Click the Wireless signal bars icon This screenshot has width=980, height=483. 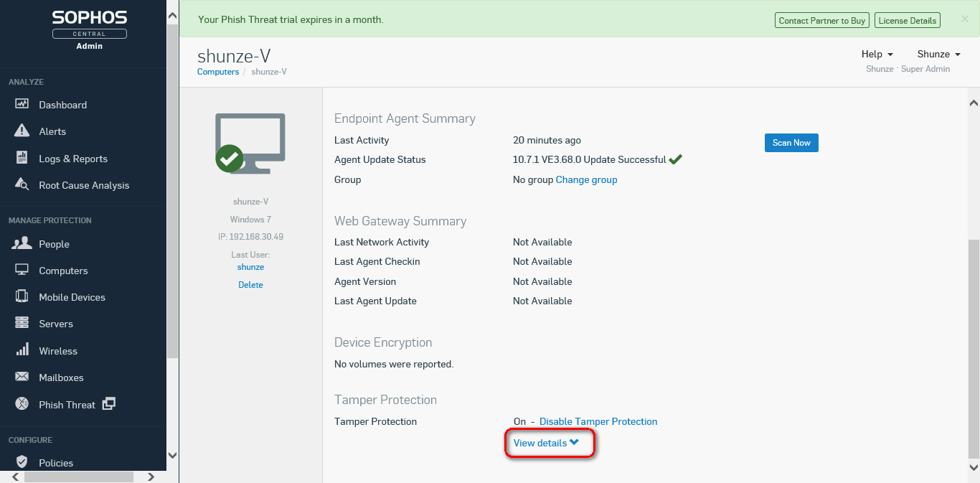point(23,350)
